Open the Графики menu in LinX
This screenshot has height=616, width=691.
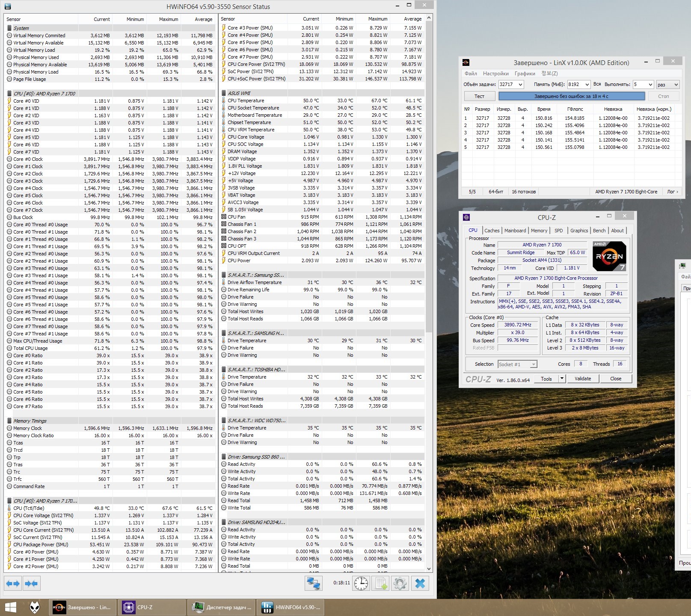pos(525,74)
